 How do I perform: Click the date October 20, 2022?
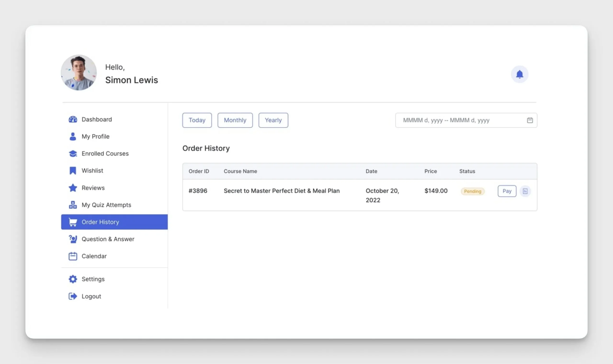point(382,196)
